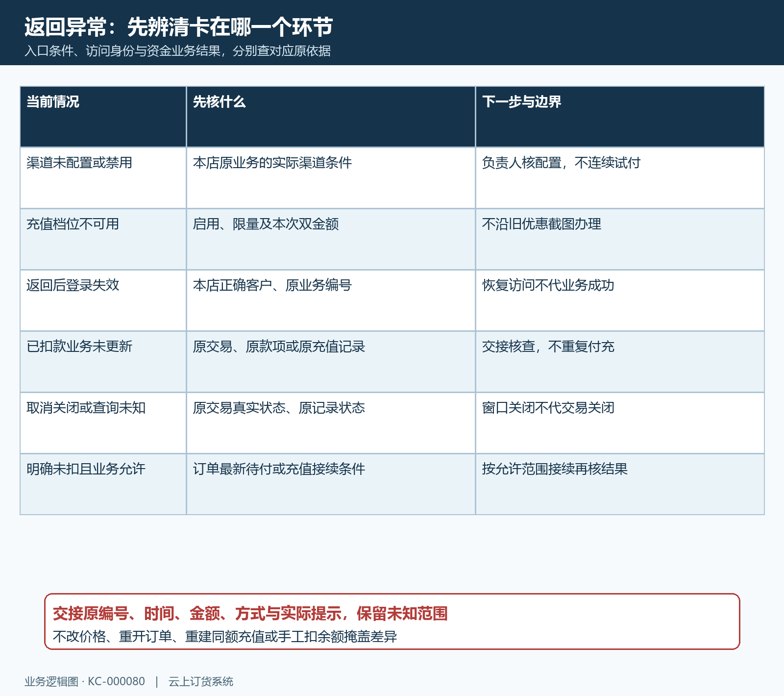Select cell '已扣款业务未更新'
The image size is (784, 696).
[103, 362]
